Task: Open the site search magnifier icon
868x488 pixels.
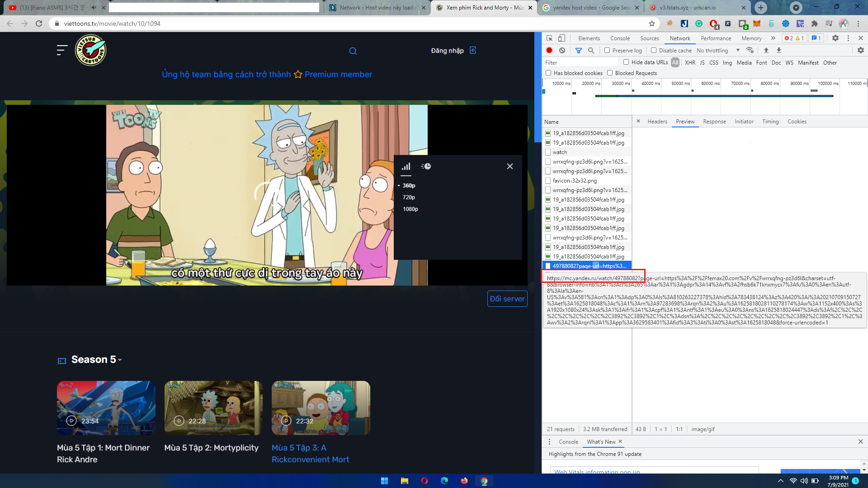Action: 353,51
